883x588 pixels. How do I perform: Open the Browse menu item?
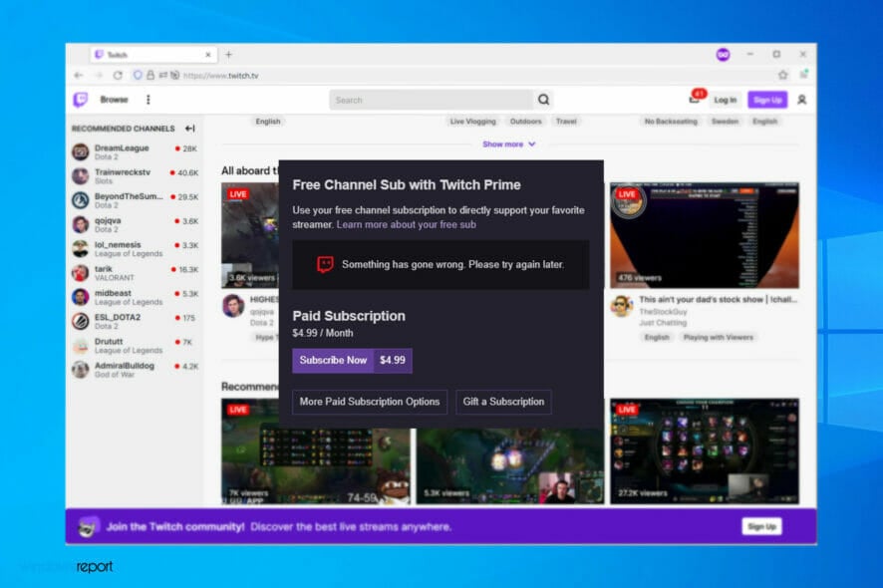tap(115, 100)
